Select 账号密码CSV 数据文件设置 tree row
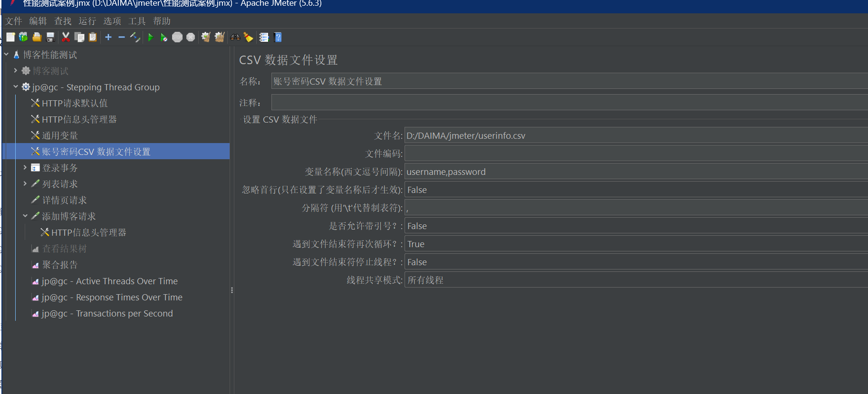 [116, 152]
